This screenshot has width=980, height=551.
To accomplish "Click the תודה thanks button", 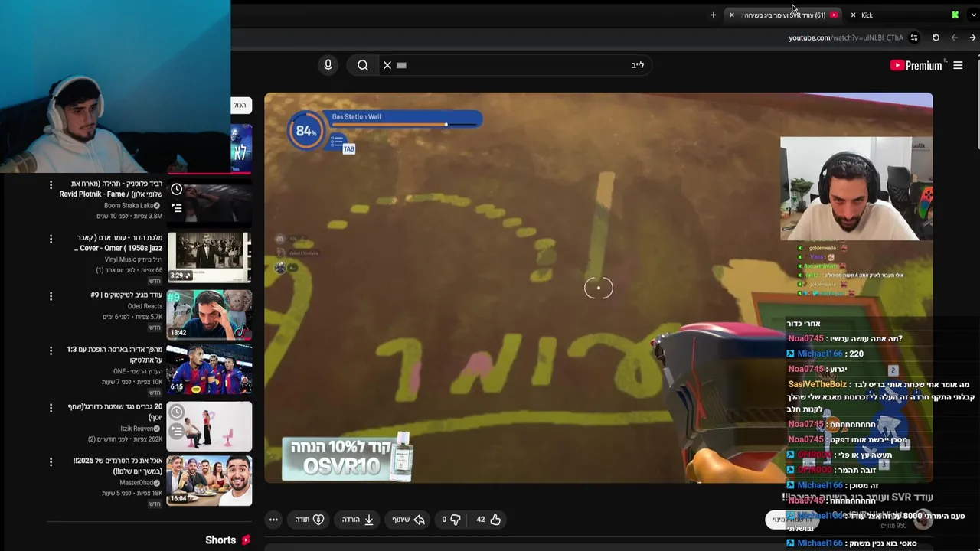I will 310,520.
